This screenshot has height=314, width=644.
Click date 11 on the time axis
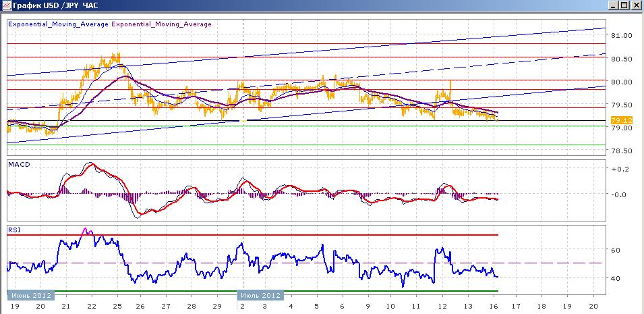point(416,307)
